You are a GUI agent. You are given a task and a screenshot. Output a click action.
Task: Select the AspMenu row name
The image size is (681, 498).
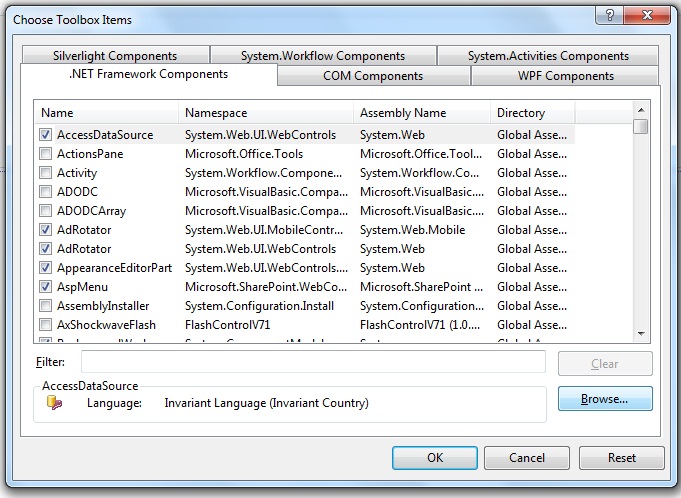coord(83,287)
